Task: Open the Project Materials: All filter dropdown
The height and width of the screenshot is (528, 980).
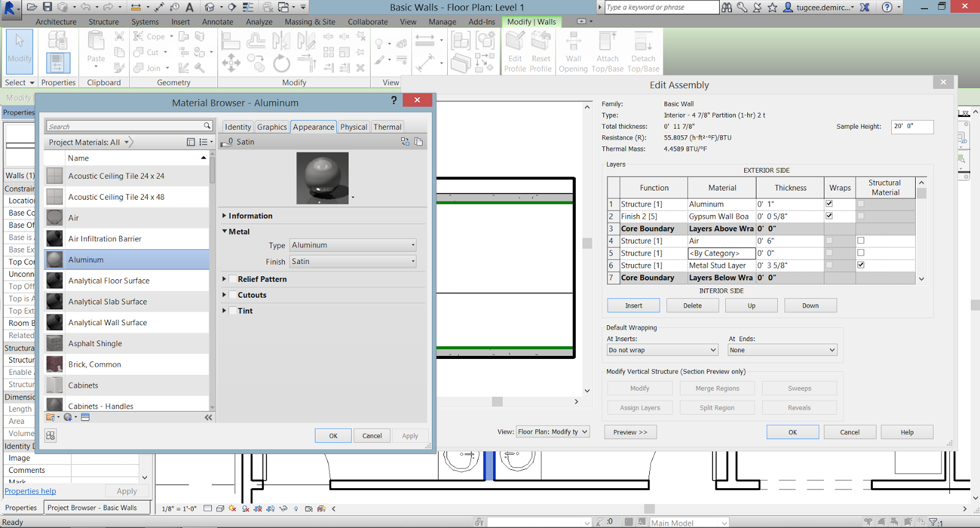Action: (89, 142)
